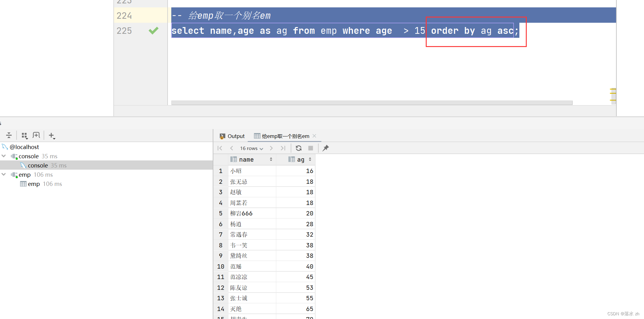Go to next page of results
The image size is (644, 319).
click(271, 148)
